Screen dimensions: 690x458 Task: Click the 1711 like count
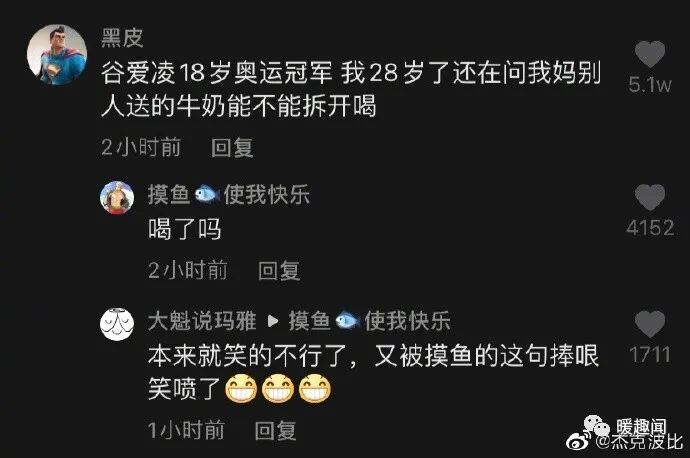click(x=650, y=355)
